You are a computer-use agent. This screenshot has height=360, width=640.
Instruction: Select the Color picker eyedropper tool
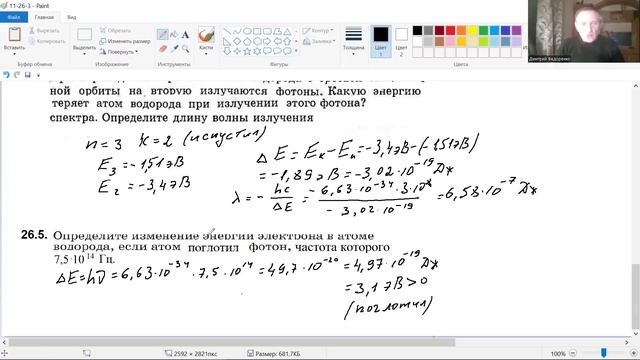click(x=174, y=49)
